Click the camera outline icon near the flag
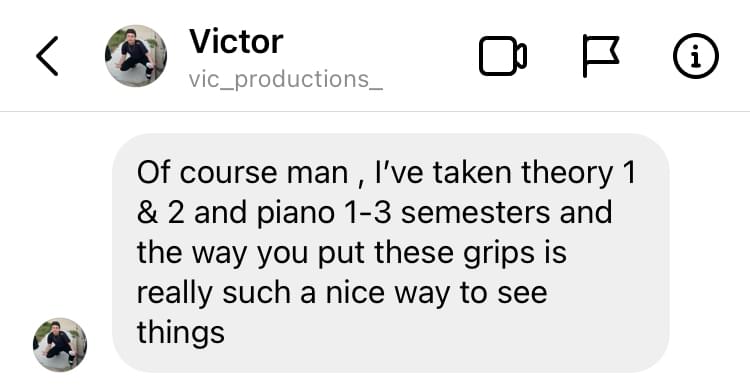The image size is (750, 387). click(503, 56)
